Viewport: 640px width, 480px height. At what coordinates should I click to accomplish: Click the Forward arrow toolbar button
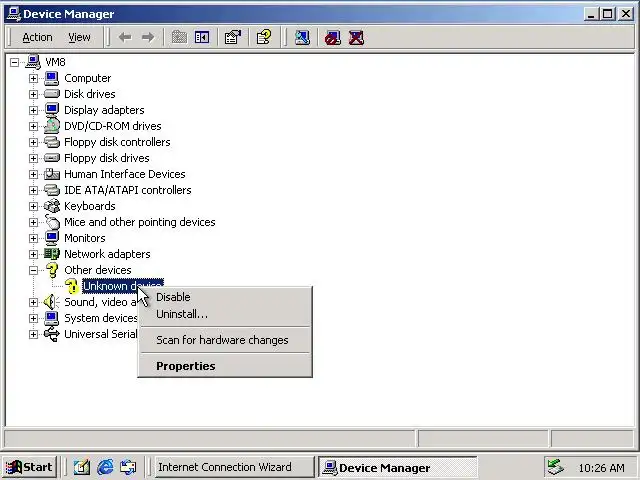[148, 38]
